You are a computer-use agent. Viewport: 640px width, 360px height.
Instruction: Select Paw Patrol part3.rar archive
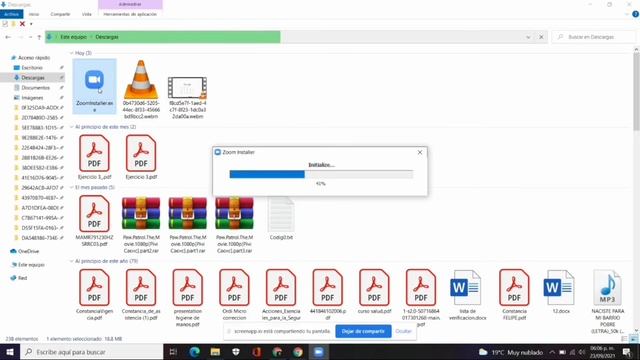[234, 213]
